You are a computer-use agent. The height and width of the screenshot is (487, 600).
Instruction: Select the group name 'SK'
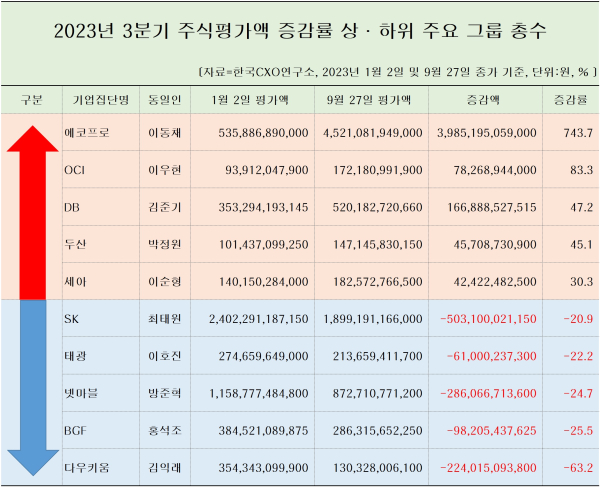[x=72, y=319]
